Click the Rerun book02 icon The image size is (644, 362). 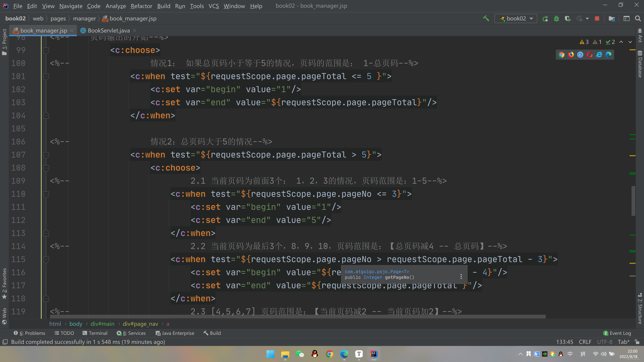545,18
